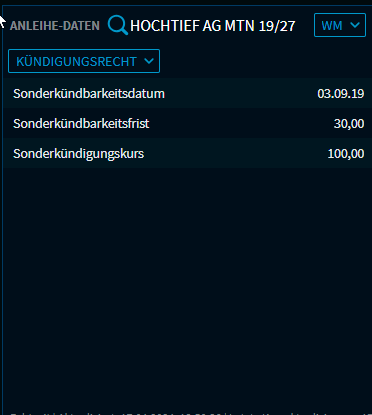Click the chevron arrow beside WM

(355, 25)
